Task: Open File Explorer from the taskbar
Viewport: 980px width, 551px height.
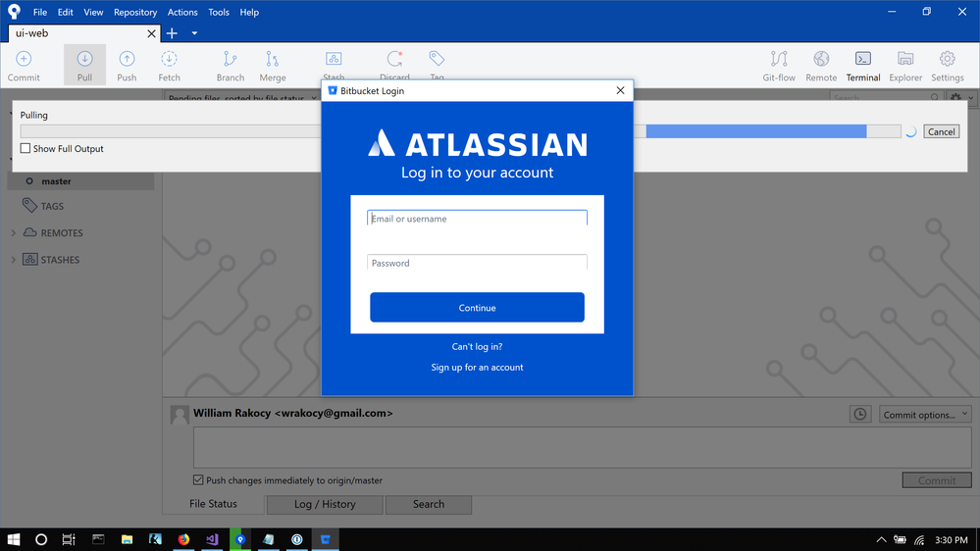Action: [127, 539]
